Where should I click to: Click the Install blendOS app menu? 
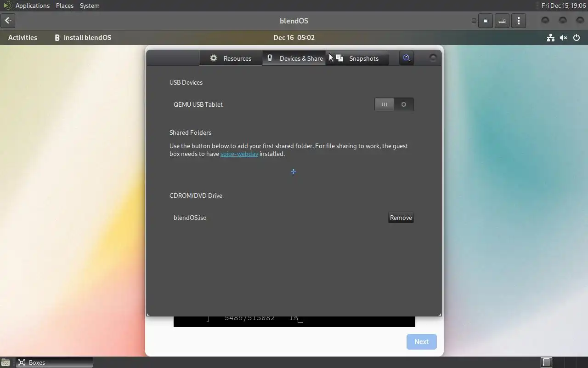(83, 38)
